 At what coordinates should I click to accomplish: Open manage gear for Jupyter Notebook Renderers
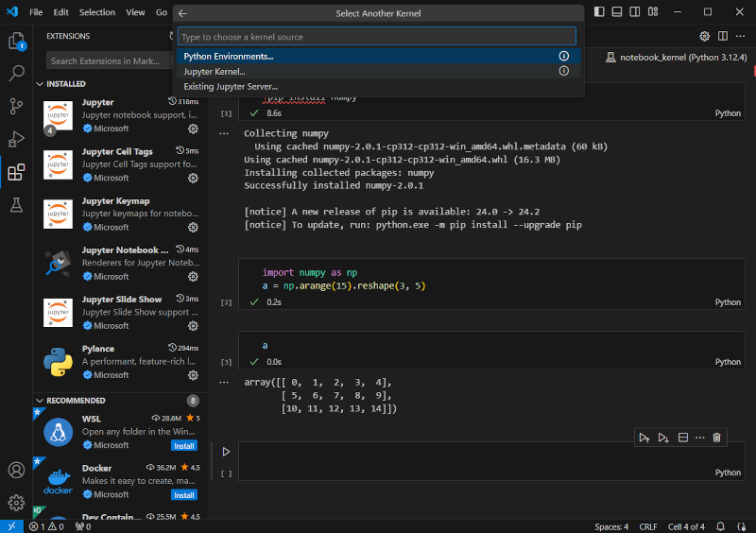point(193,276)
